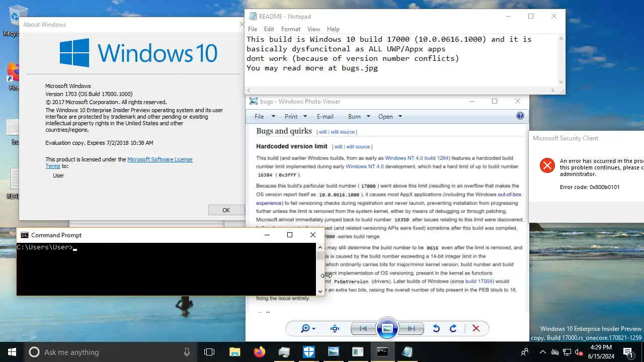Open the zoom control in Photo Viewer
The height and width of the screenshot is (362, 644).
pyautogui.click(x=307, y=328)
